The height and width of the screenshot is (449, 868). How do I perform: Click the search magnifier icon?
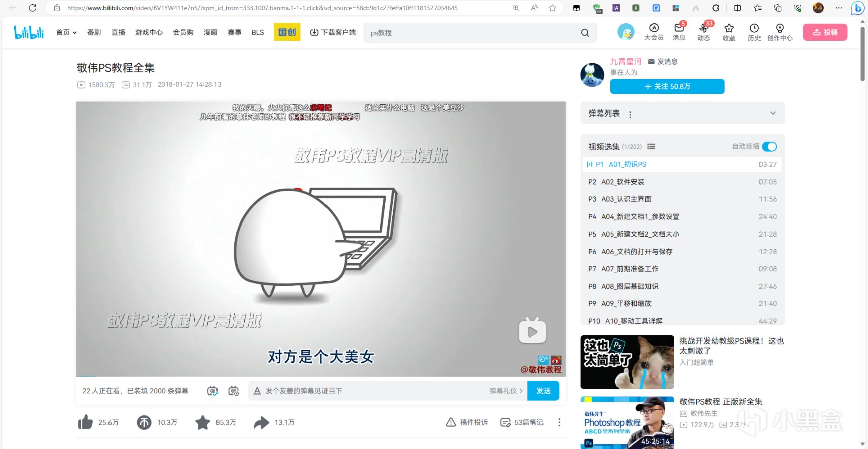[585, 33]
